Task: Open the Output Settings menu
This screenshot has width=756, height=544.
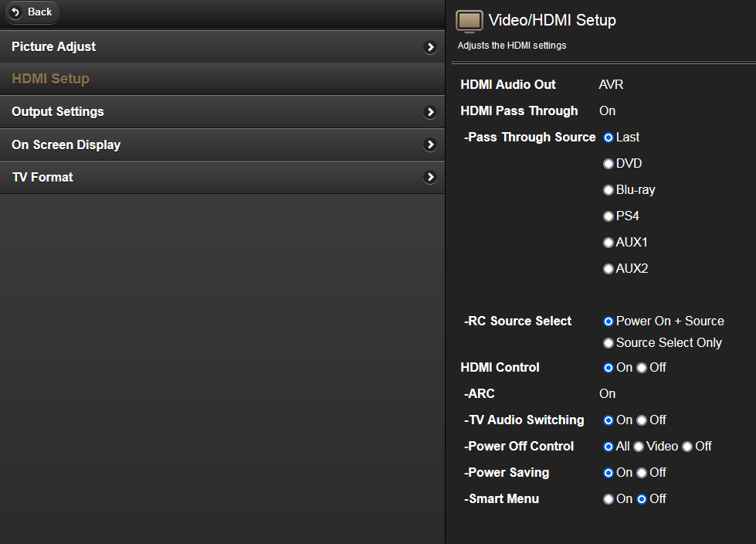Action: coord(222,112)
